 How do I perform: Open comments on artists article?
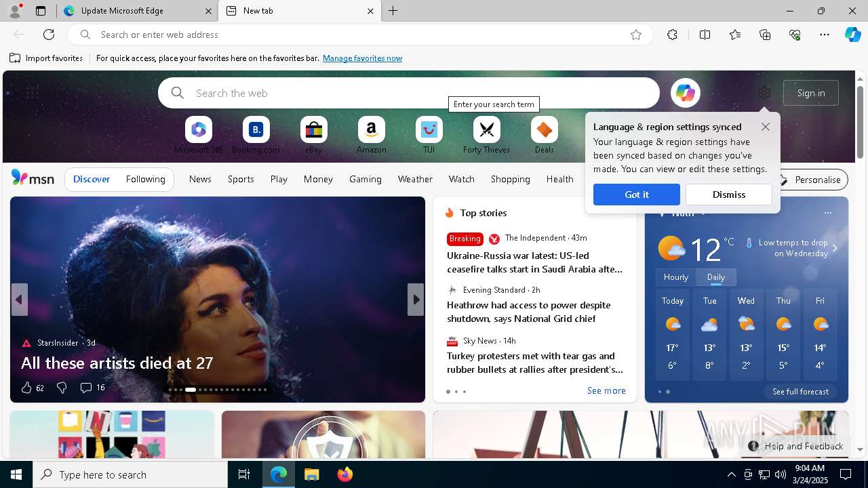[92, 388]
